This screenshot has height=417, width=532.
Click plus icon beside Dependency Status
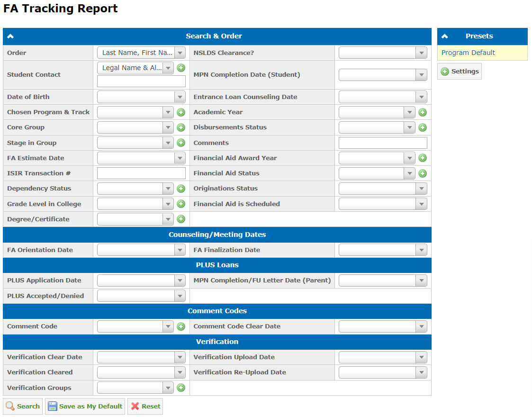[x=181, y=189]
